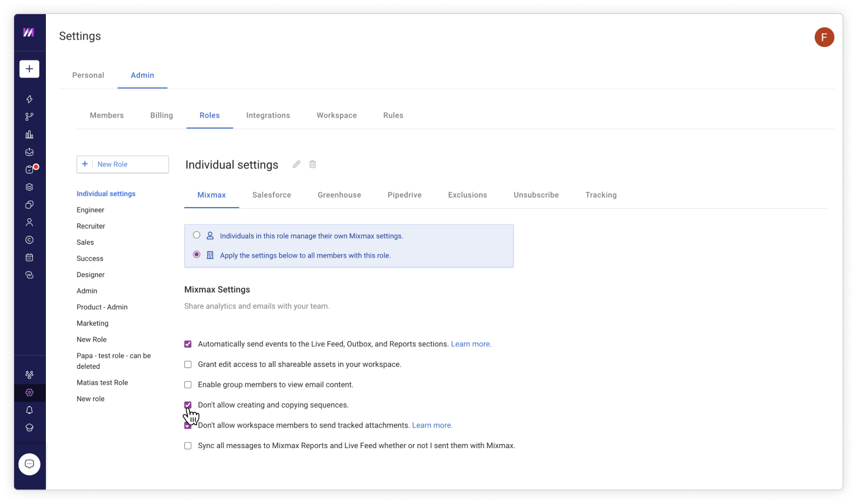This screenshot has height=504, width=857.
Task: Open the swirl link icon in sidebar
Action: point(29,275)
